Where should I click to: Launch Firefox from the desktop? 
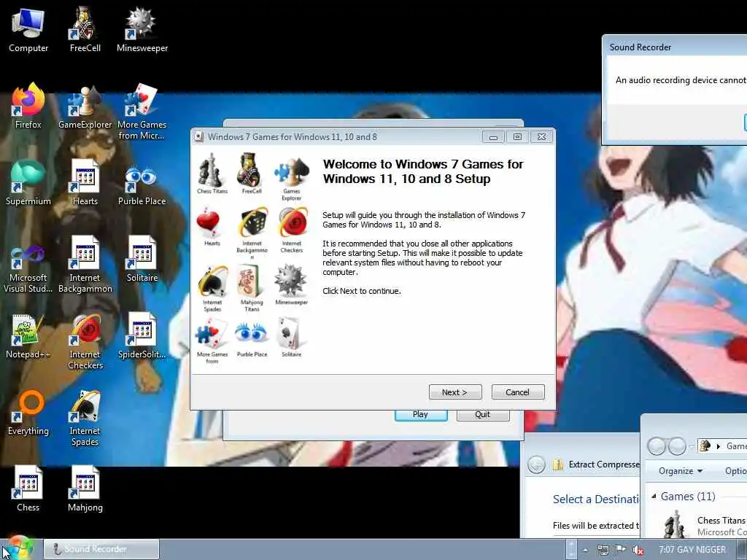[28, 106]
